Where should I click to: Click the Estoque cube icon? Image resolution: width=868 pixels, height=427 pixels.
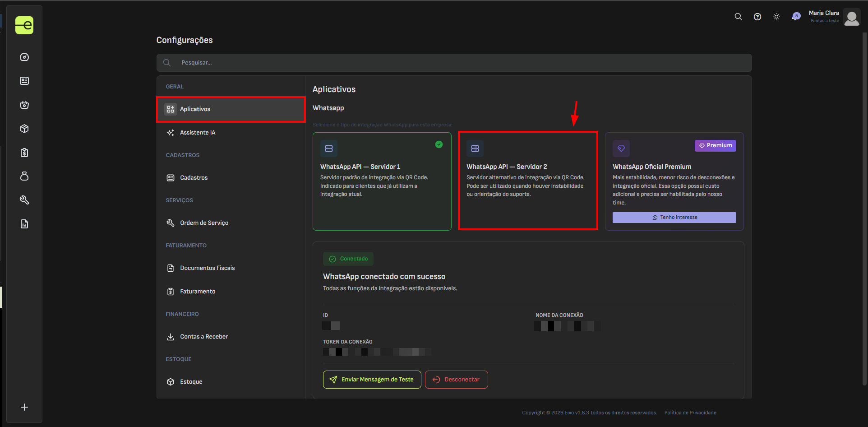click(x=171, y=382)
